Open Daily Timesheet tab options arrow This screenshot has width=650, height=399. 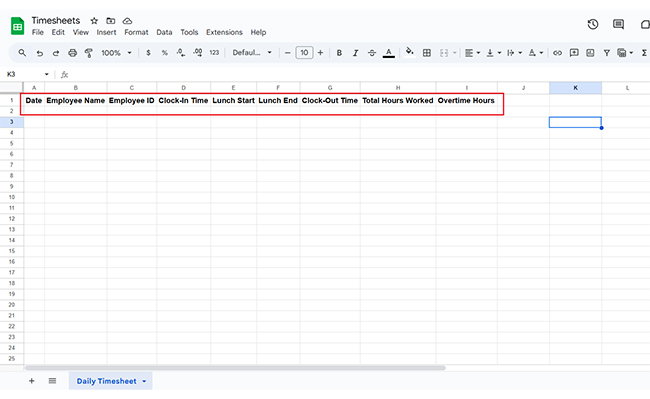click(x=144, y=381)
